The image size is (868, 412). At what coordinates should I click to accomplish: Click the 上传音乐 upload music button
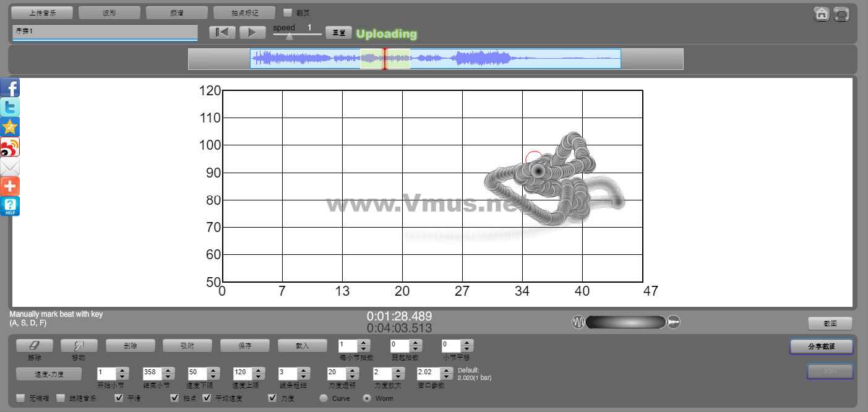tap(42, 12)
